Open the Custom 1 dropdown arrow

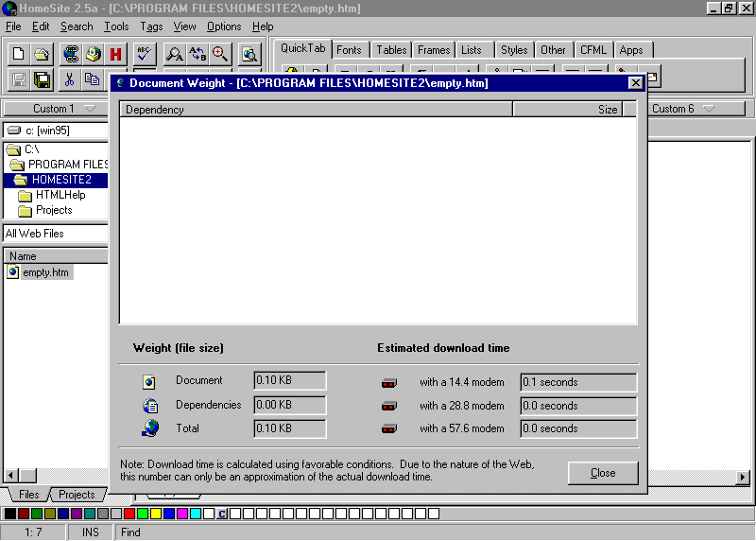[x=90, y=109]
